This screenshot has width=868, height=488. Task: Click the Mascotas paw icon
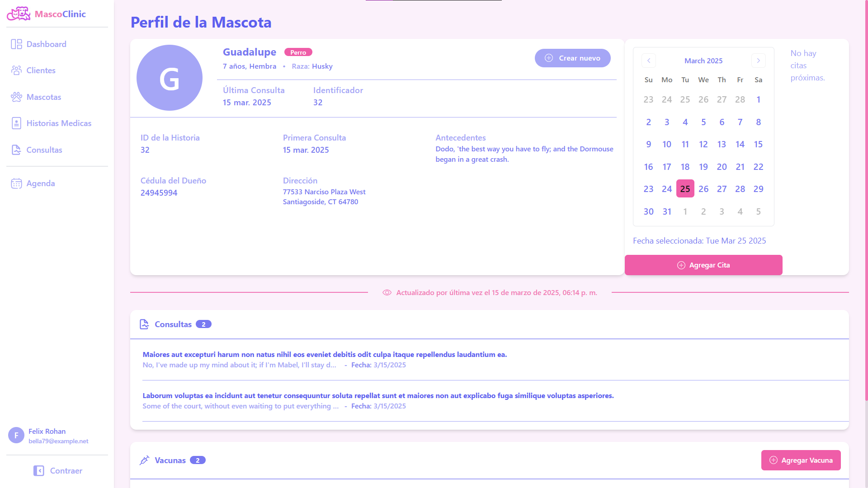(x=16, y=97)
